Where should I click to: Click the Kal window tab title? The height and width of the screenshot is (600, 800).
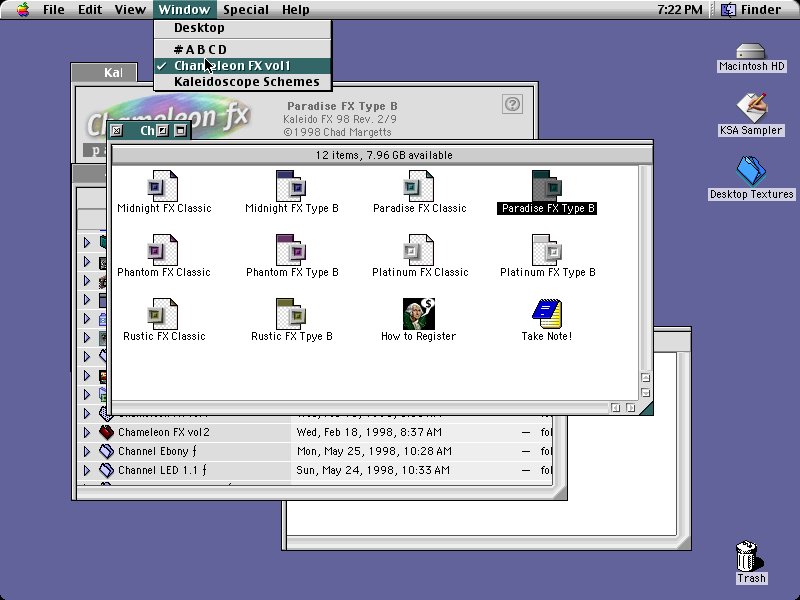tap(113, 72)
